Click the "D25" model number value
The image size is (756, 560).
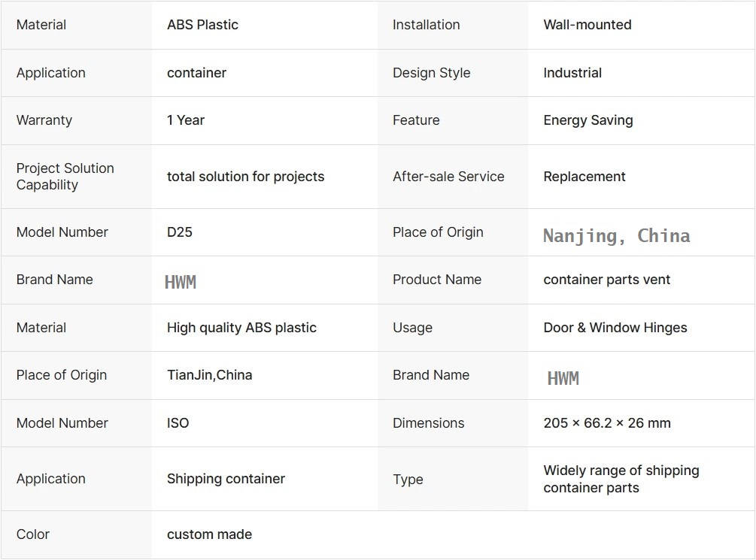180,232
